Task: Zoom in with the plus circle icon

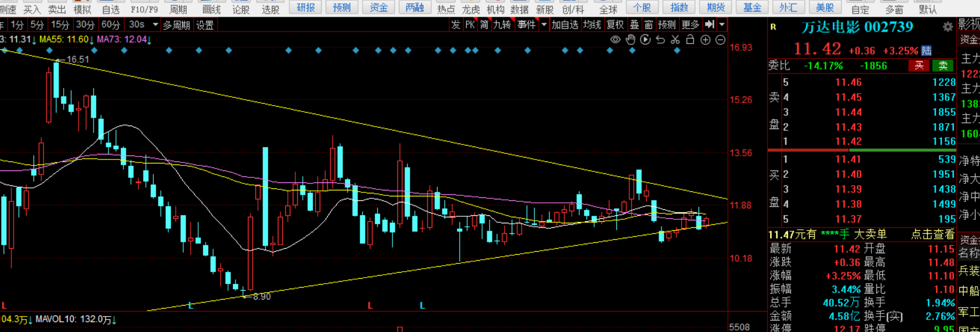Action: (706, 40)
